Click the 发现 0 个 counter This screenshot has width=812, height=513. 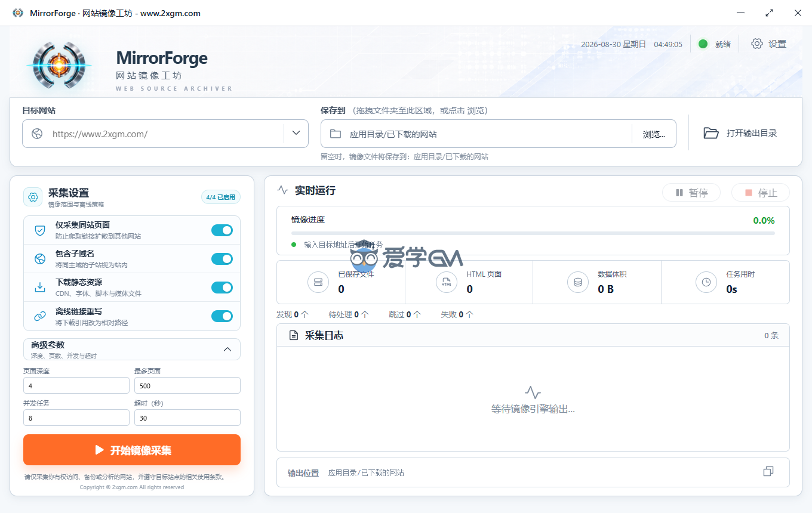click(293, 314)
